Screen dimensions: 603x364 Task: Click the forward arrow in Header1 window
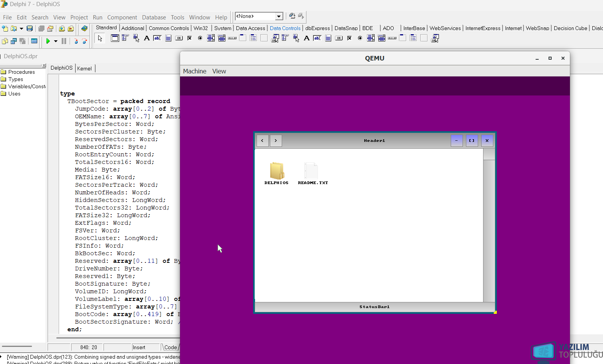[x=276, y=141]
